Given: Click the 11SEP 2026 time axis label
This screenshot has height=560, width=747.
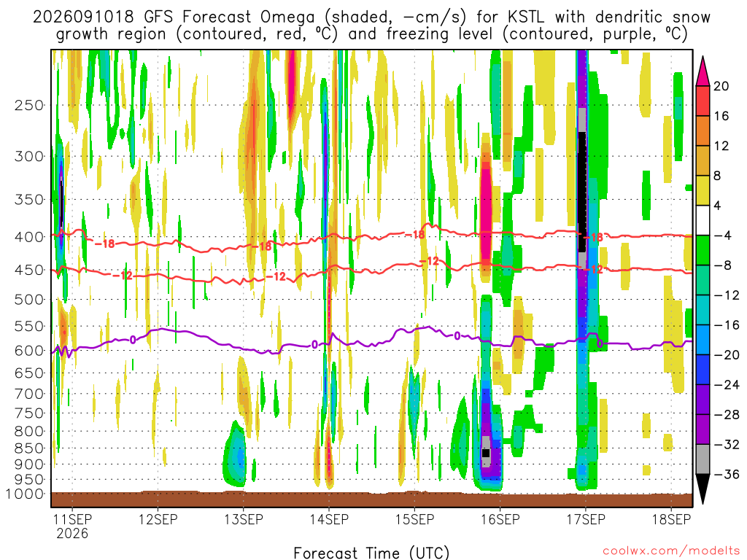Looking at the screenshot, I should coord(72,526).
